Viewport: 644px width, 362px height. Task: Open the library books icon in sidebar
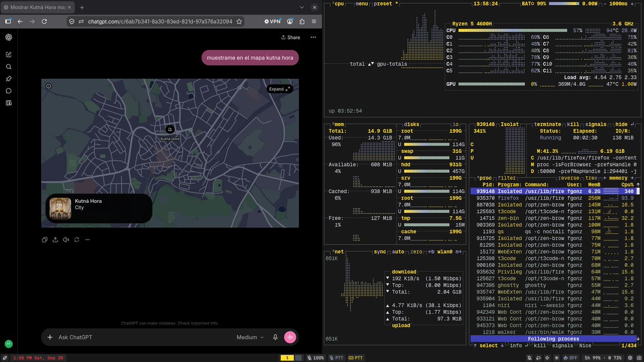[9, 102]
